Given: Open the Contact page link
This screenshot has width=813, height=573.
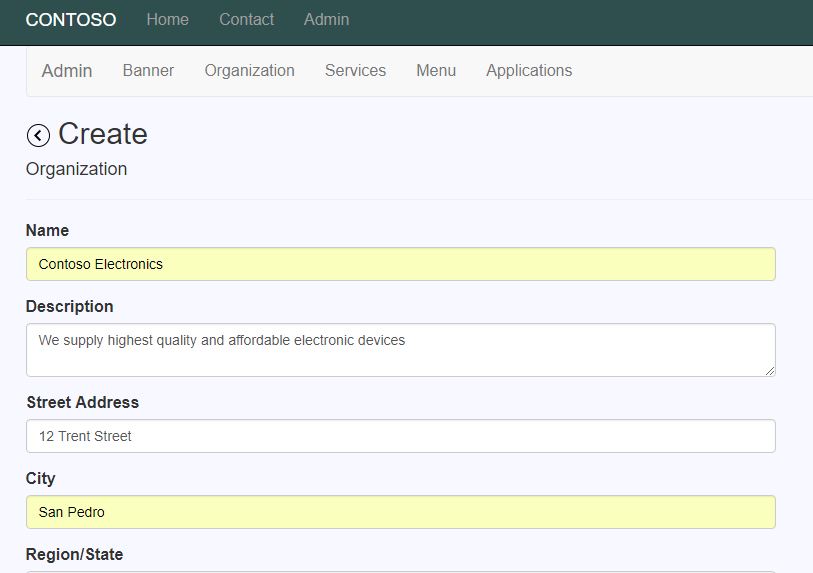Looking at the screenshot, I should [x=246, y=20].
